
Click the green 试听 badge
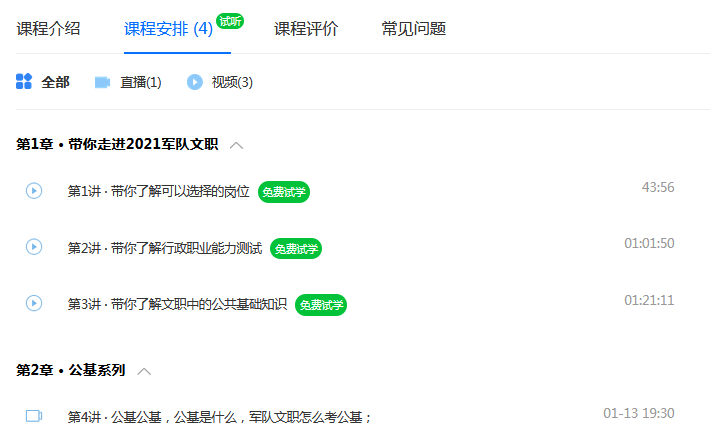click(230, 21)
